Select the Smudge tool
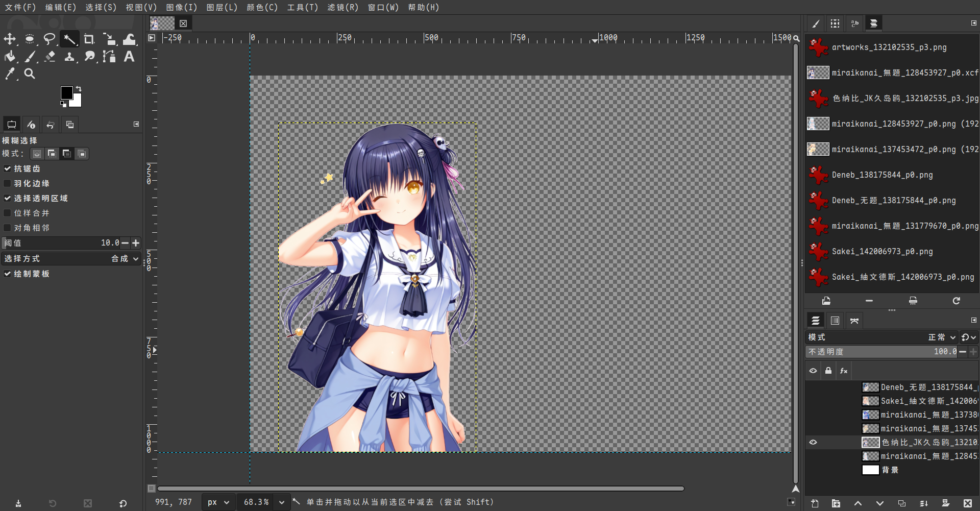This screenshot has height=511, width=980. [89, 57]
